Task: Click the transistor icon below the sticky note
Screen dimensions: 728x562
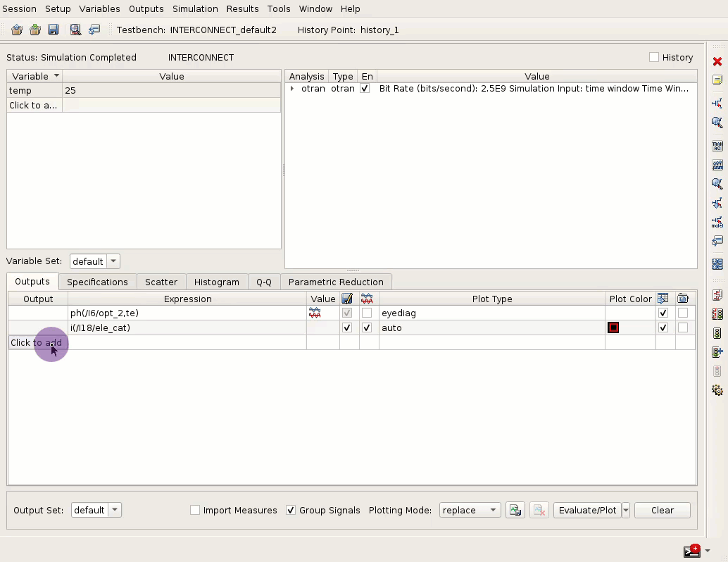Action: pos(717,103)
